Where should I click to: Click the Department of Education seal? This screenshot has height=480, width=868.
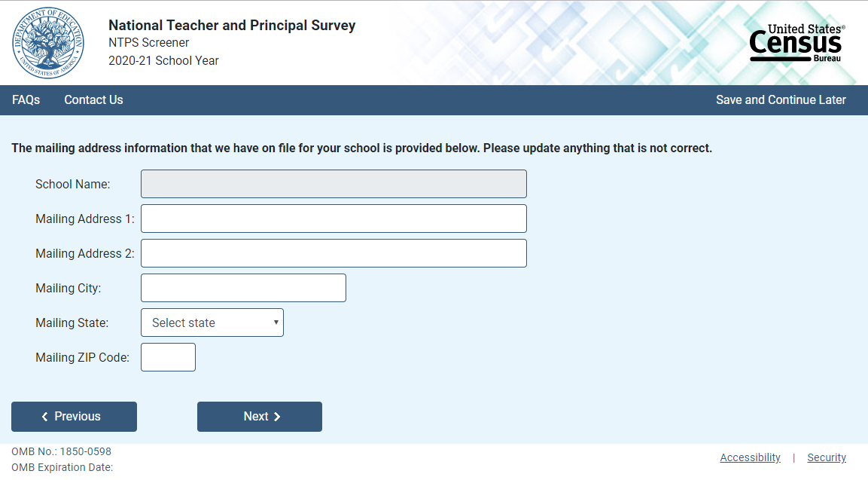click(48, 43)
